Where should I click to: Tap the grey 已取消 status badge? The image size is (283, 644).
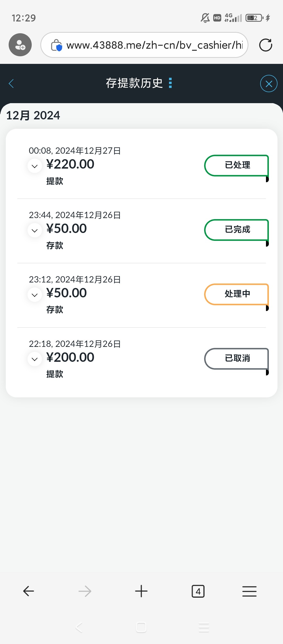[237, 359]
